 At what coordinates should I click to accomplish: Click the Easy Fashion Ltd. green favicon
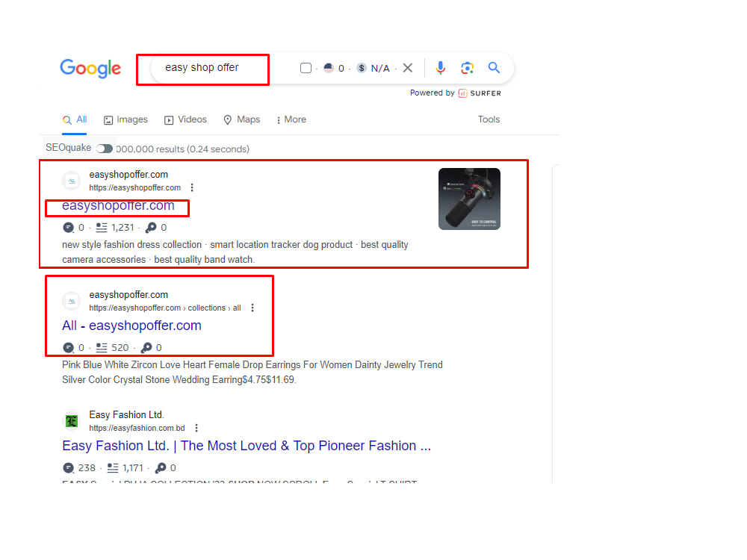(x=72, y=421)
